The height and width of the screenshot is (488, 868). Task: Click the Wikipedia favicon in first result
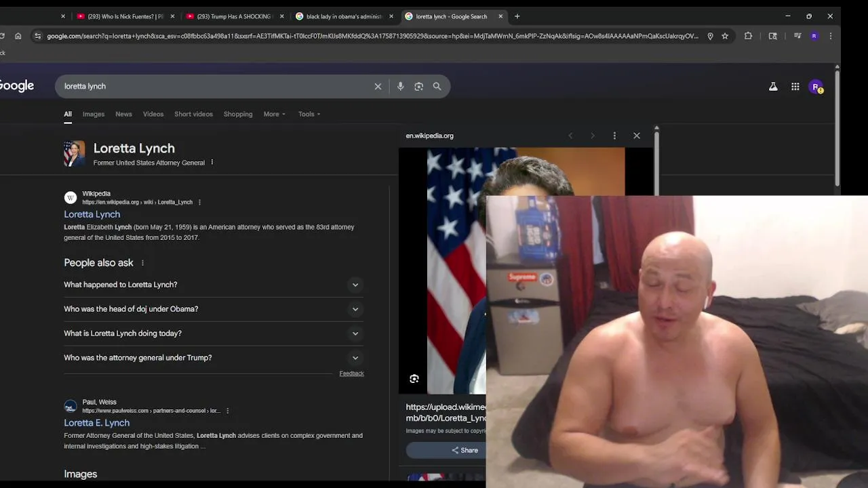point(71,198)
